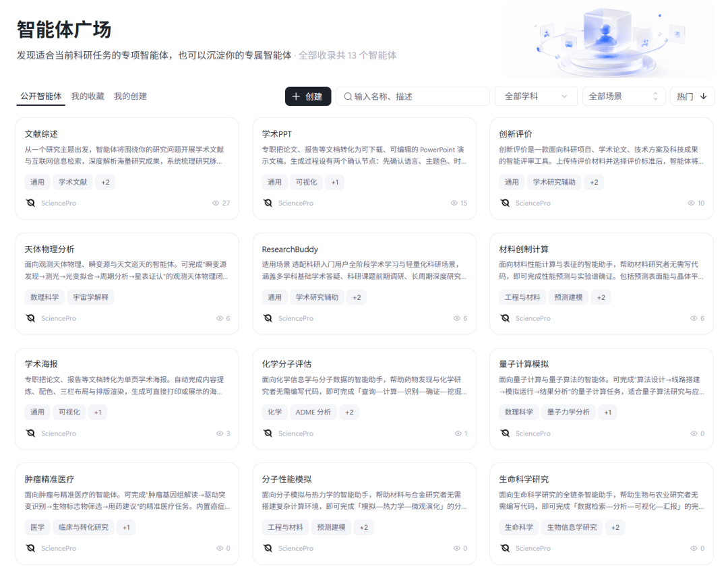
Task: Click the eye view-count icon on 创新评价 card
Action: (x=691, y=203)
